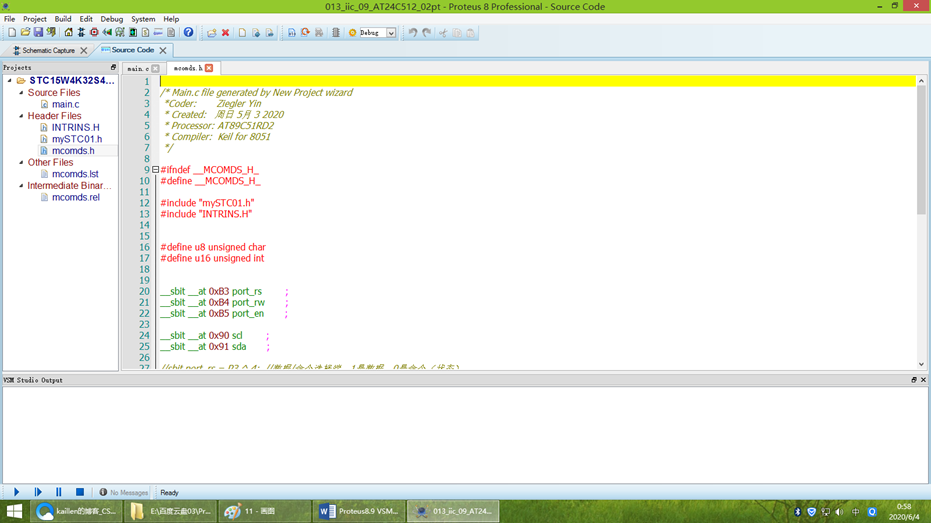Go to the Home page icon

(68, 33)
